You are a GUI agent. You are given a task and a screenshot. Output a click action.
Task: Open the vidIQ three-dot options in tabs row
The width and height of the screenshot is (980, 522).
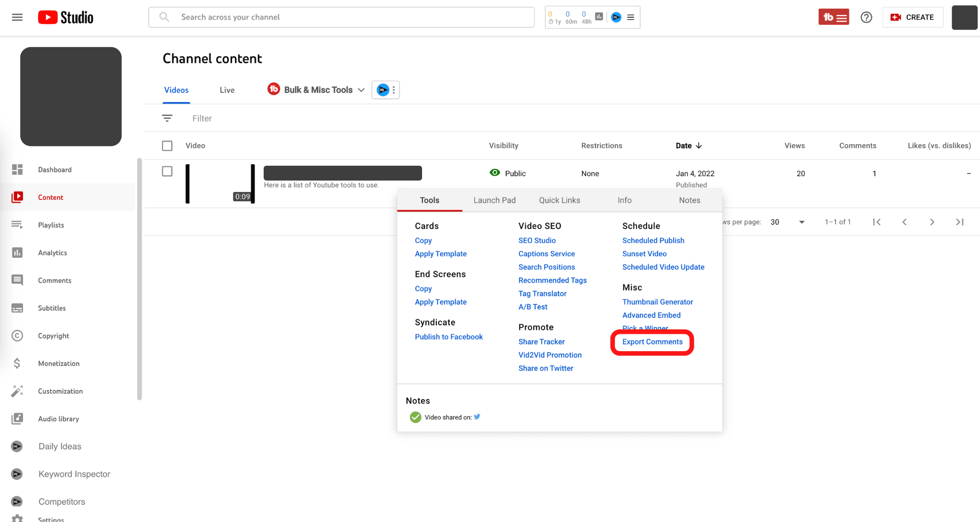[394, 90]
